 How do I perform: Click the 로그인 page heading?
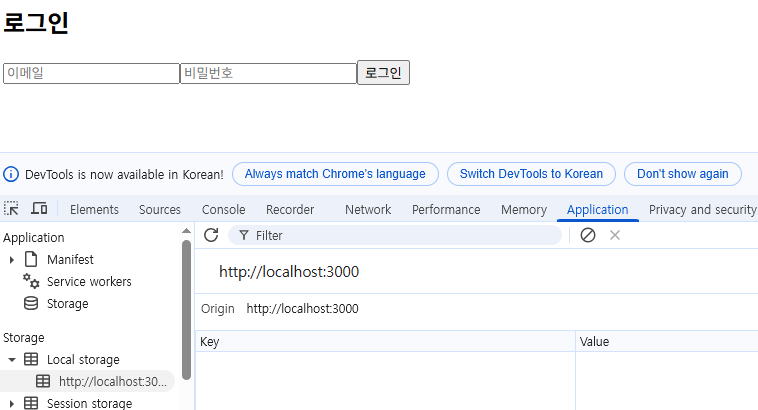(x=36, y=22)
